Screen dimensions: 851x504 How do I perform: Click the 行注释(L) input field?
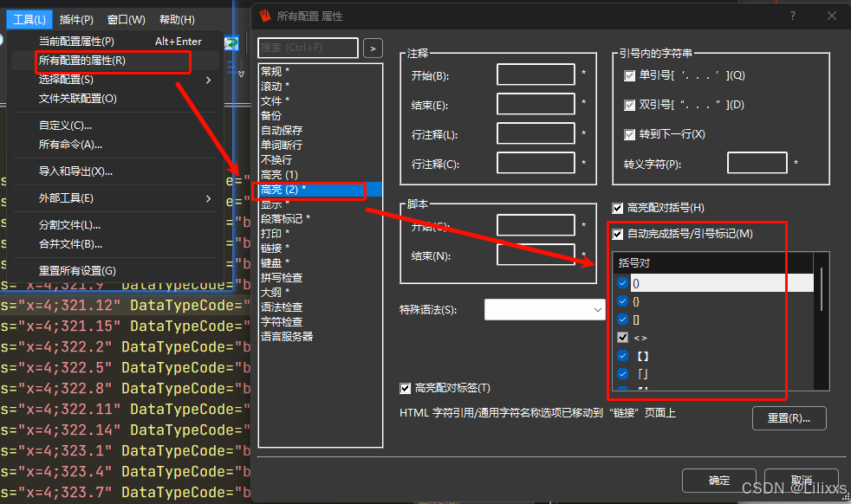point(536,133)
